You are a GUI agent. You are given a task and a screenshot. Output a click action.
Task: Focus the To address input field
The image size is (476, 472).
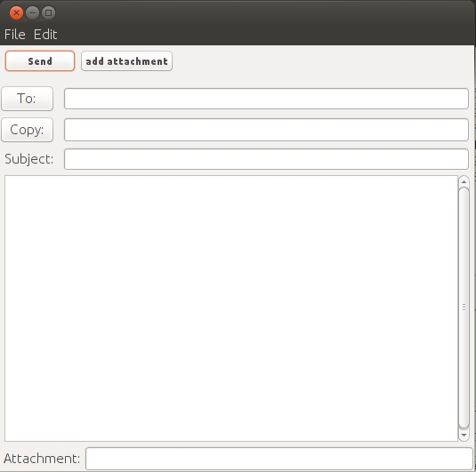pos(266,99)
